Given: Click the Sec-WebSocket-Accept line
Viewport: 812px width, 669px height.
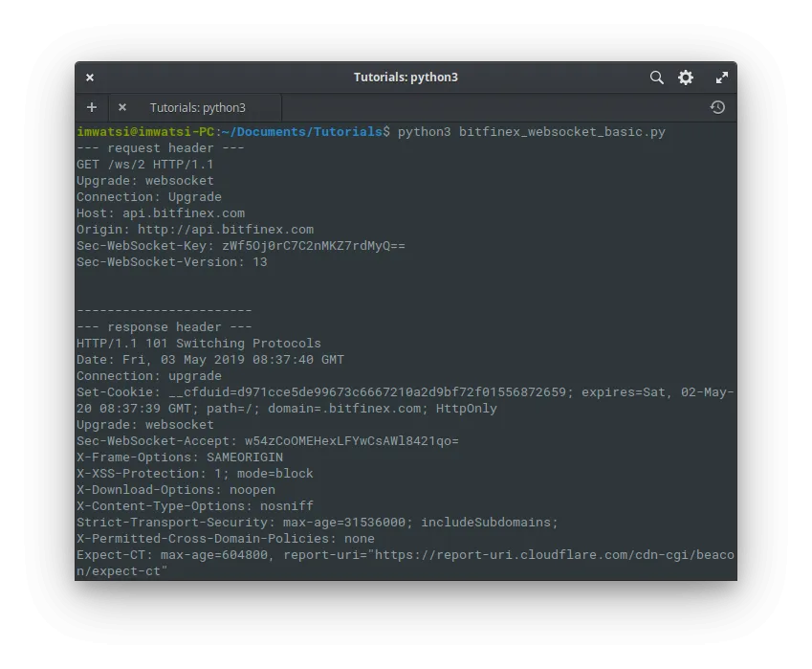Looking at the screenshot, I should (268, 441).
